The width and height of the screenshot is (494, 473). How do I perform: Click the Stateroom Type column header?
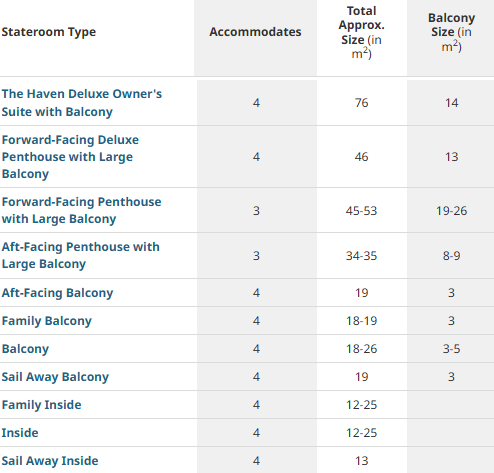pos(49,32)
